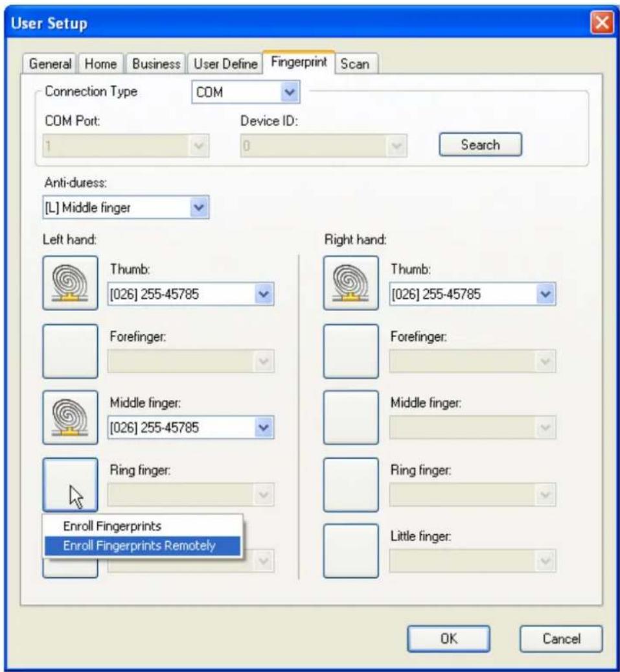Click the left hand Middle finger fingerprint icon
Image resolution: width=620 pixels, height=672 pixels.
(70, 417)
